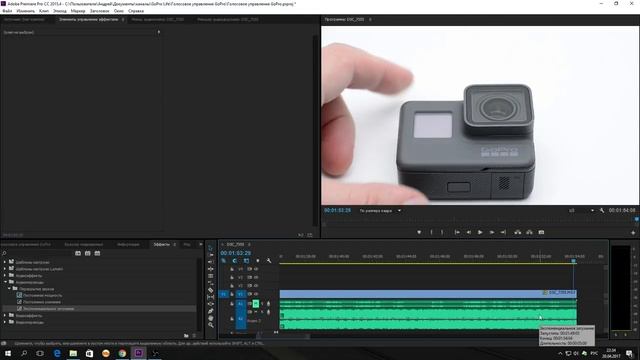The height and width of the screenshot is (360, 640).
Task: Add marker in Program monitor
Action: pos(419,232)
